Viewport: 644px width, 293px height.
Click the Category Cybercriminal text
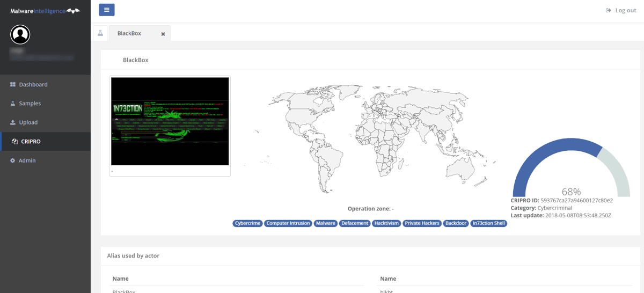click(541, 208)
